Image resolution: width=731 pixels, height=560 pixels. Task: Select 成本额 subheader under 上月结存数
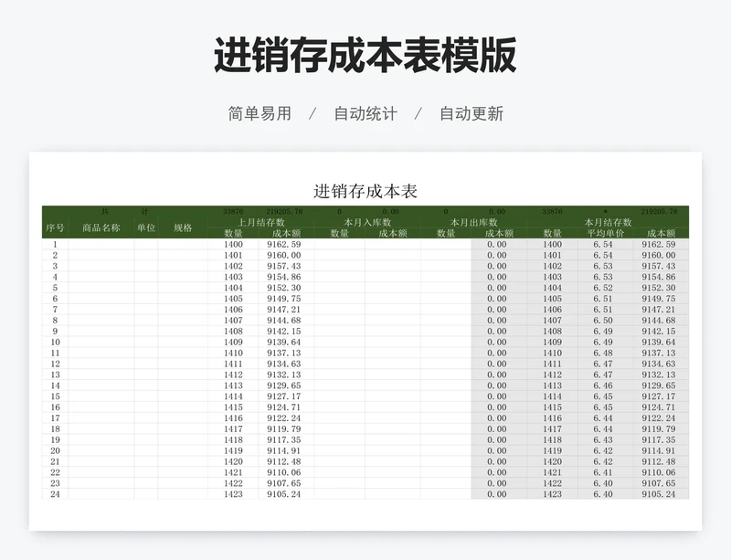(286, 233)
